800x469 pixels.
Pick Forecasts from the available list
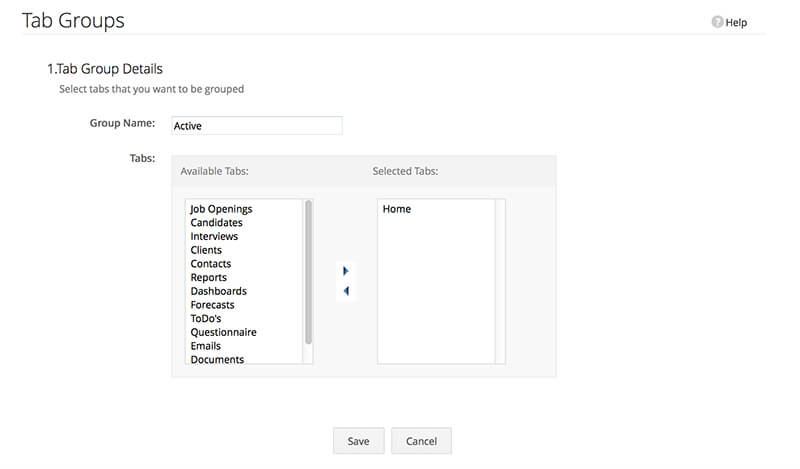[212, 305]
